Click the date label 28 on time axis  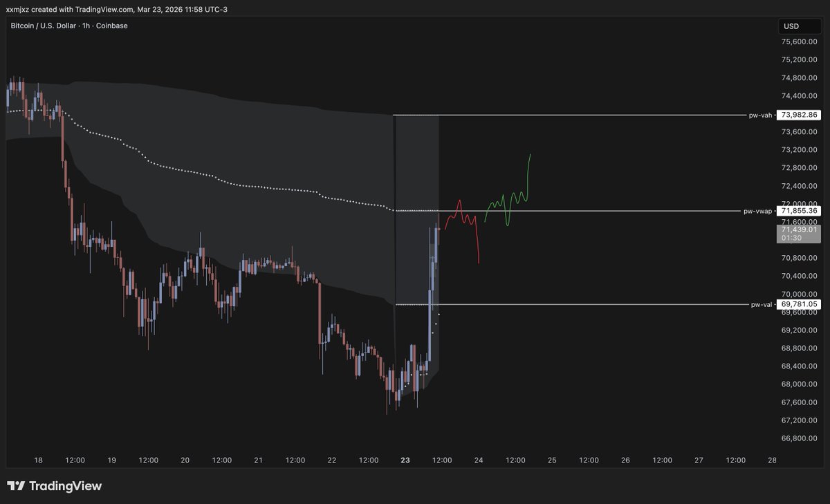pyautogui.click(x=772, y=460)
